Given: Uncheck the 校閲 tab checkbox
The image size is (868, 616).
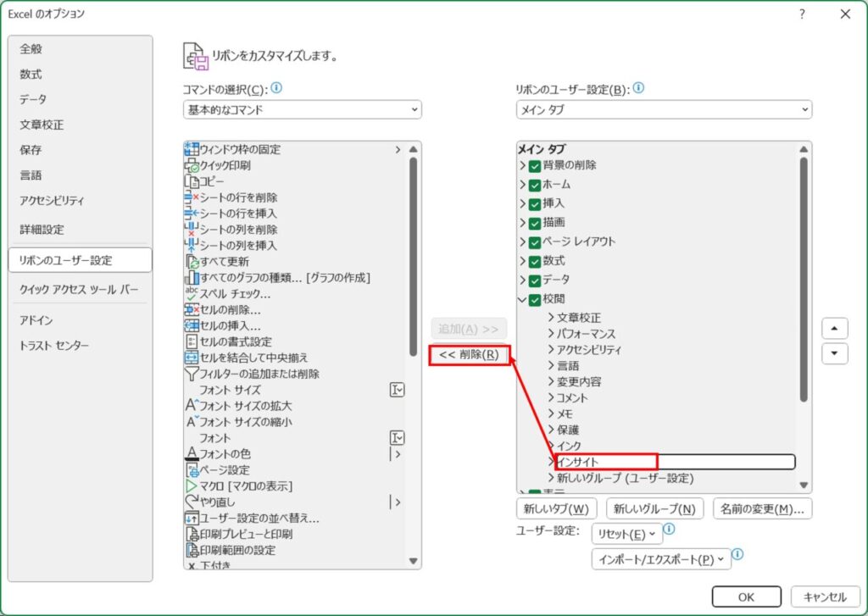Looking at the screenshot, I should point(534,300).
